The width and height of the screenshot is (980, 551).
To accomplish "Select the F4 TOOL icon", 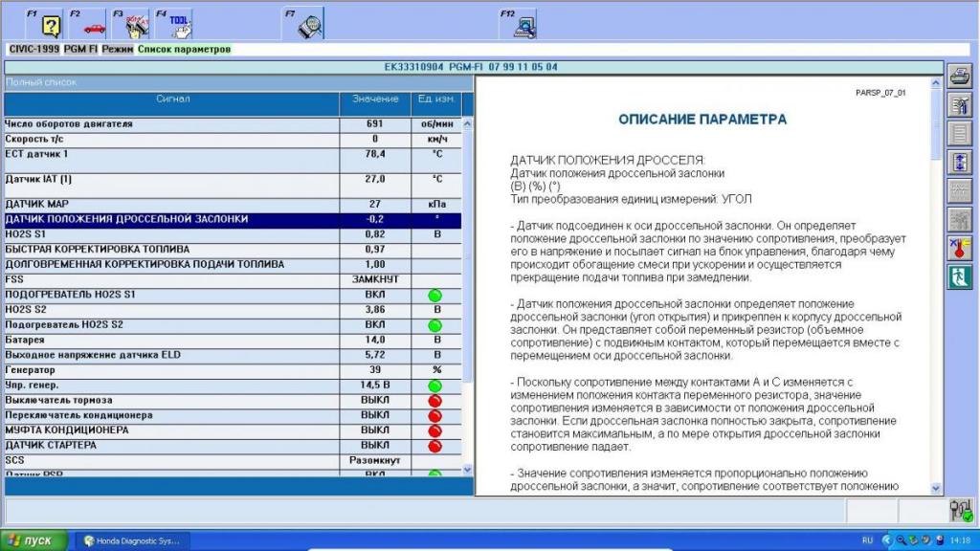I will pyautogui.click(x=174, y=24).
